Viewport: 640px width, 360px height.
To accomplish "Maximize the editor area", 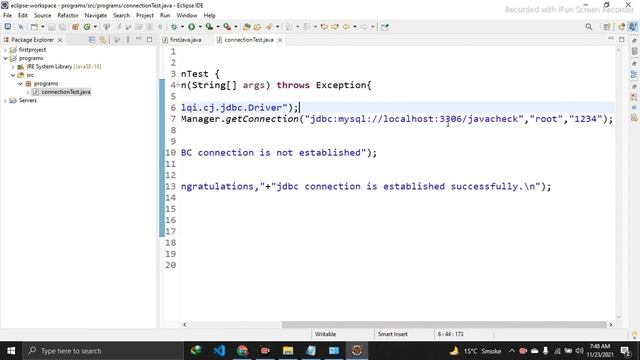I will click(621, 40).
